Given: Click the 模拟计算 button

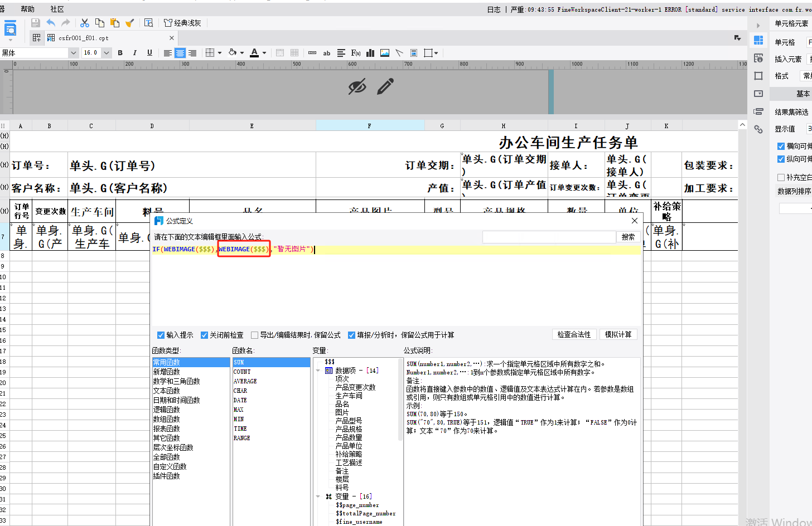Looking at the screenshot, I should pyautogui.click(x=618, y=334).
